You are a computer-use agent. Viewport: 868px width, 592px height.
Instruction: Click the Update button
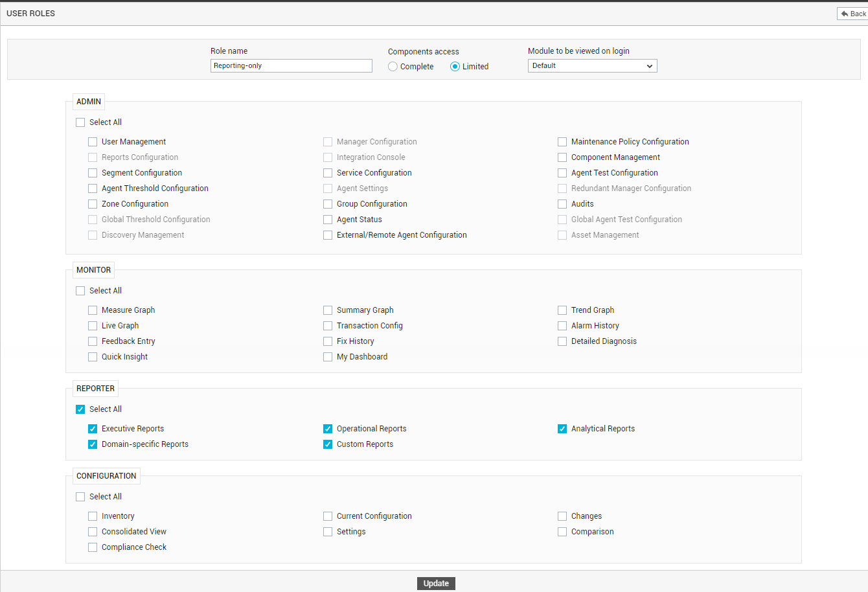pos(436,584)
